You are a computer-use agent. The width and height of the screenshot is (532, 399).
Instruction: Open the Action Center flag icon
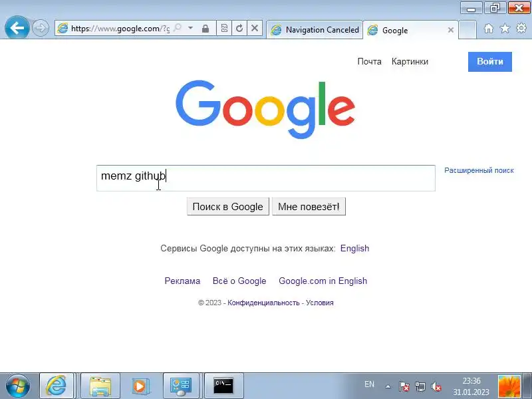tap(404, 386)
